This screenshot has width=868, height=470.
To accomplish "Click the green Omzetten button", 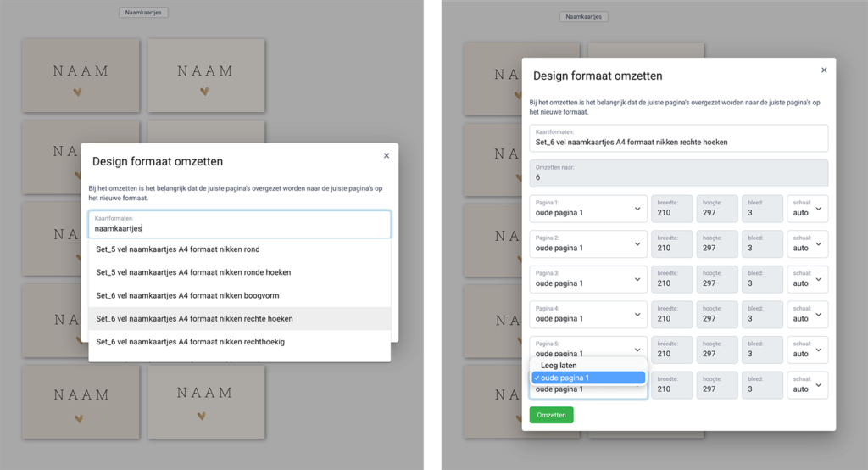I will pyautogui.click(x=551, y=415).
